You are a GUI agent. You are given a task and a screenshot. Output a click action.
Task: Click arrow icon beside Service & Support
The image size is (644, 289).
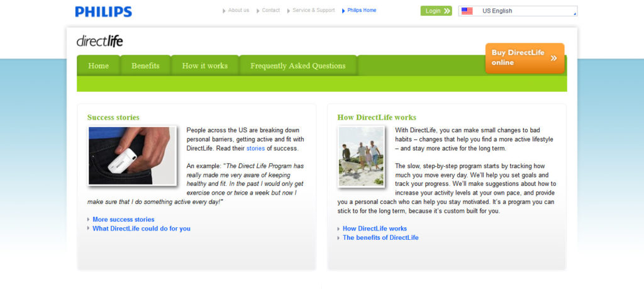(289, 11)
